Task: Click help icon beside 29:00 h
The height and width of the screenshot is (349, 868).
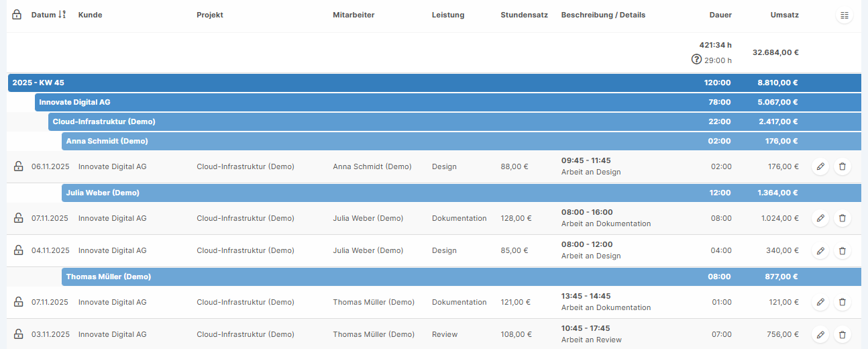Action: tap(696, 60)
